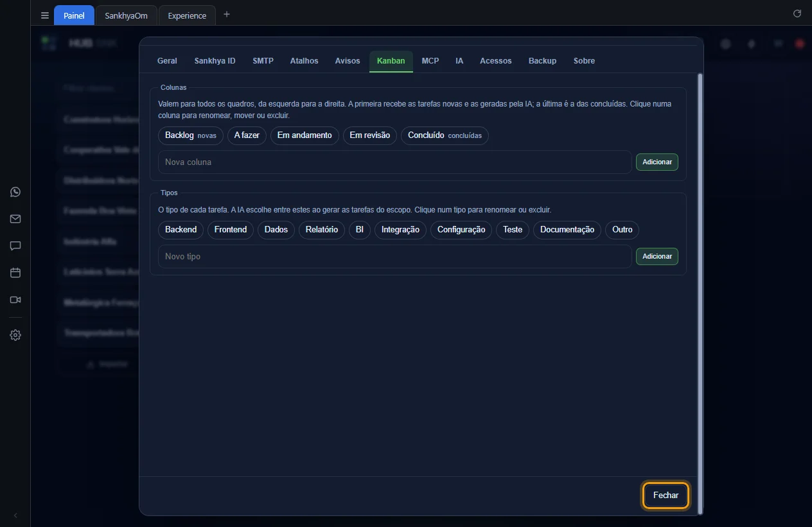Switch to the SankhyaOm tab
812x527 pixels.
pyautogui.click(x=126, y=15)
